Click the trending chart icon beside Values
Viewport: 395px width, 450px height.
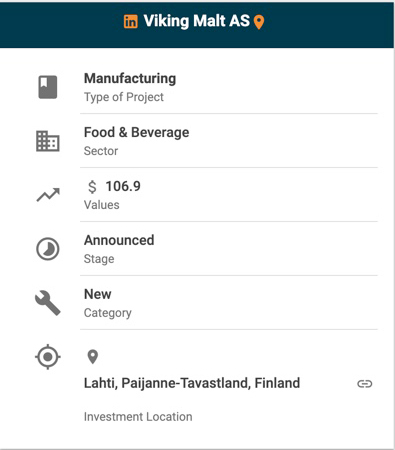point(48,195)
